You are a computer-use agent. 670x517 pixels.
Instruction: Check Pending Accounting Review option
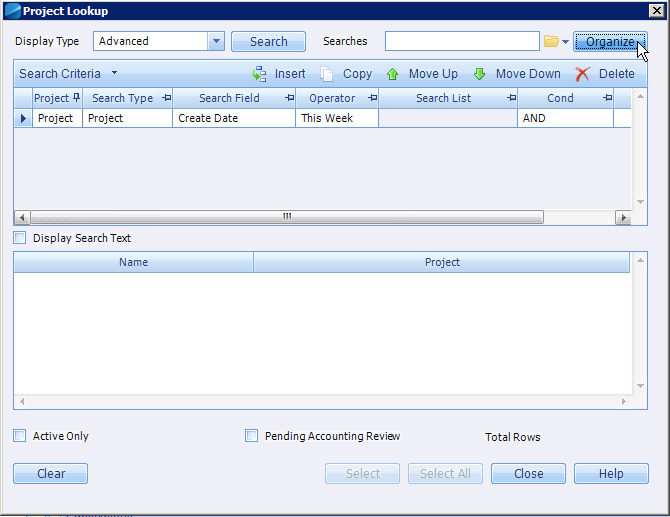[x=251, y=436]
